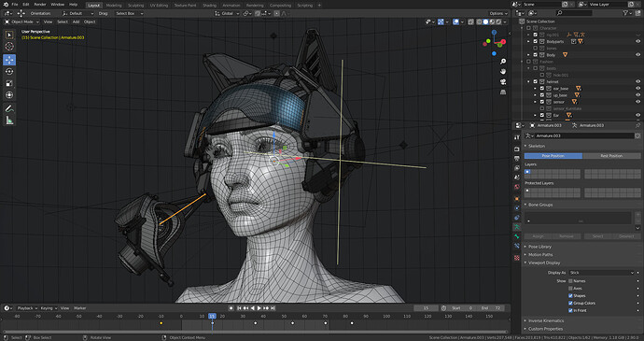The image size is (644, 341).
Task: Select the Move tool
Action: point(9,60)
